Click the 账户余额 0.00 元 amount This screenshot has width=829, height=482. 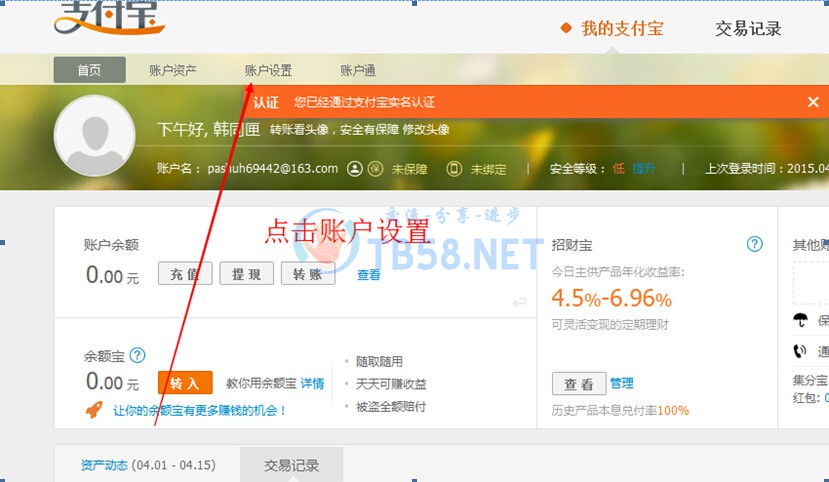112,275
